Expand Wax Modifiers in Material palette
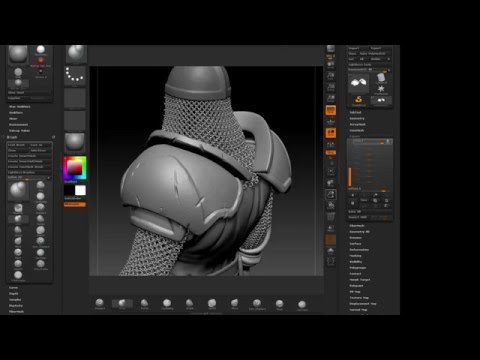The width and height of the screenshot is (480, 360). (x=19, y=107)
